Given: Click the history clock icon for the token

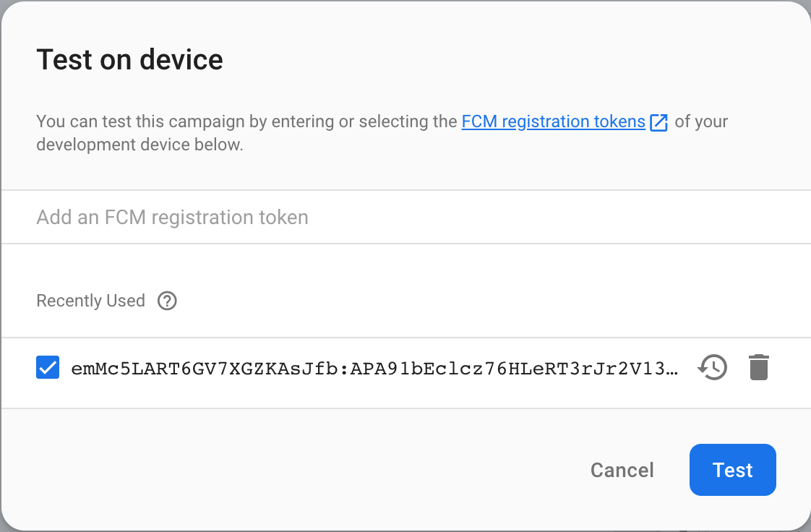Looking at the screenshot, I should pos(712,368).
